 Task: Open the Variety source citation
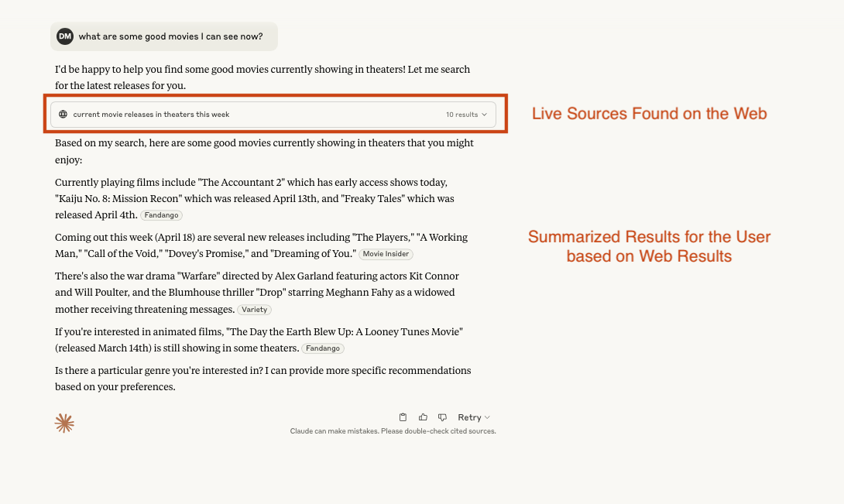click(254, 310)
